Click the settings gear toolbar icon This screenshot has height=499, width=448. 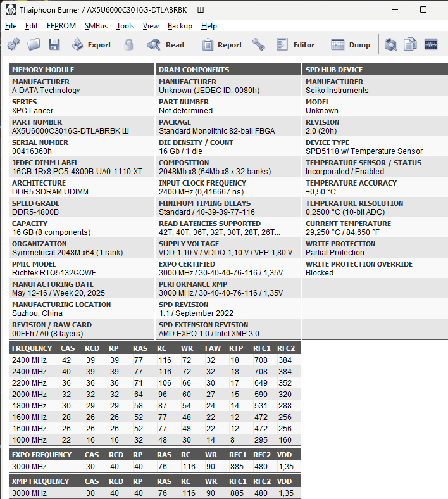(x=13, y=44)
